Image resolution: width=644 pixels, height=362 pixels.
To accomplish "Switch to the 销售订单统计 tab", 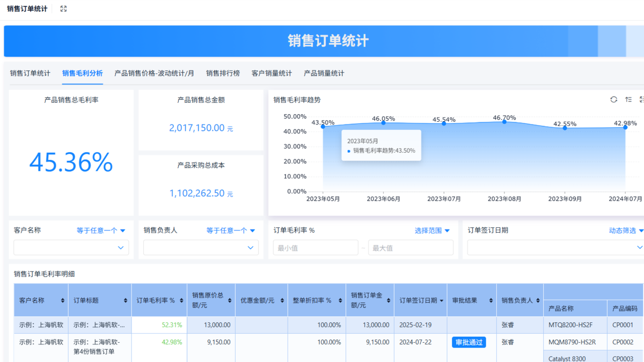I will point(30,73).
